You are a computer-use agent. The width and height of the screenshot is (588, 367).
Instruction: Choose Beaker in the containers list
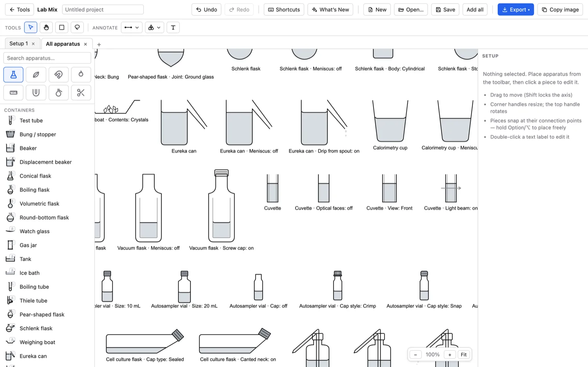(x=47, y=148)
